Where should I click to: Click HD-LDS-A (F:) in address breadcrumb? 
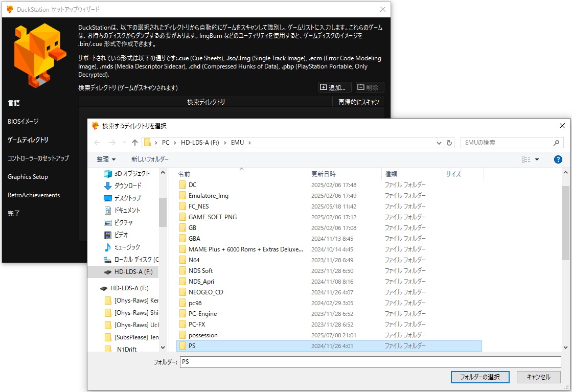click(x=200, y=143)
